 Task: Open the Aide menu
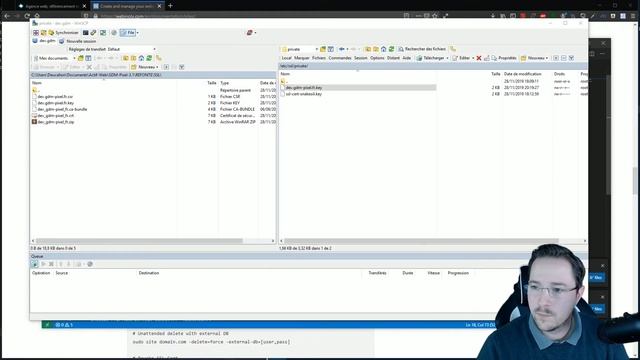407,58
